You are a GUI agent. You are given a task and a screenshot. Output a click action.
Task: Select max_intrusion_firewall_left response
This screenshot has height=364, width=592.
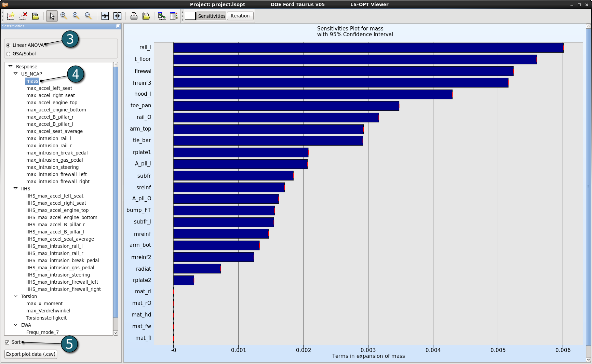pos(57,174)
